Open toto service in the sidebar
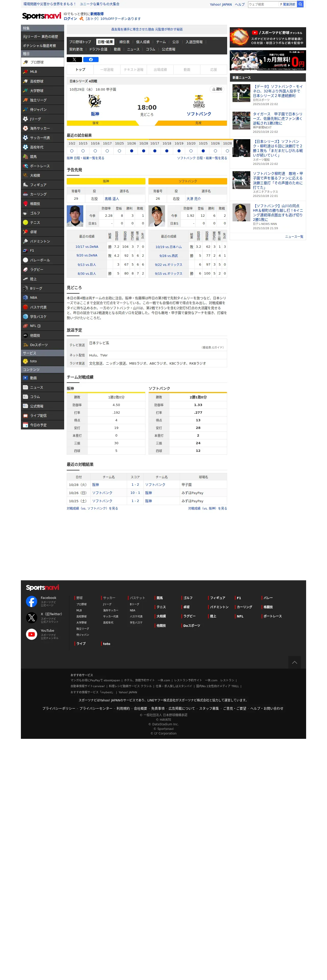327x980 pixels. (42, 361)
